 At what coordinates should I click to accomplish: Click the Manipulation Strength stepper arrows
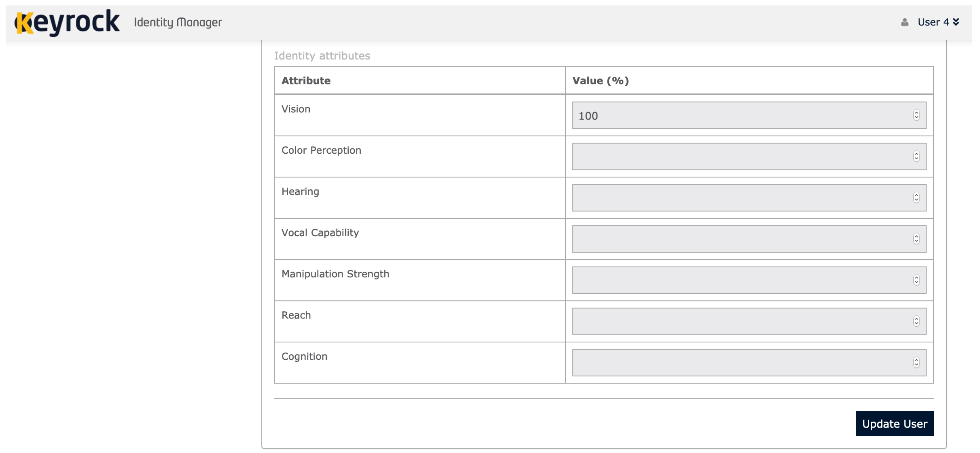916,280
